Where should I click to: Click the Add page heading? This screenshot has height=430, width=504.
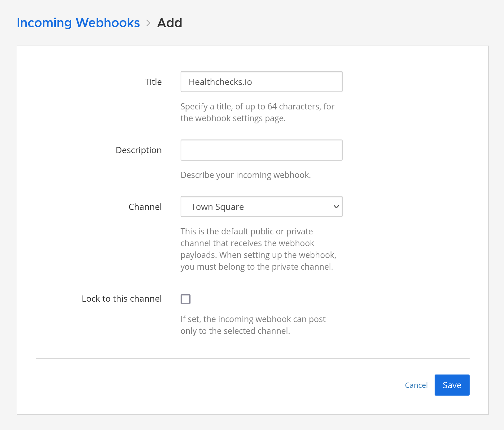coord(169,23)
